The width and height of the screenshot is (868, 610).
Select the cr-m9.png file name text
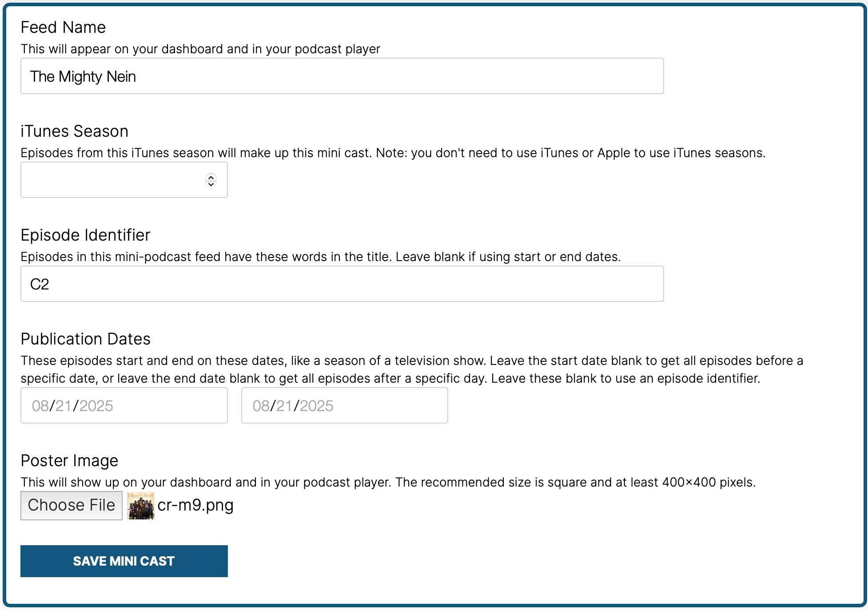coord(196,505)
